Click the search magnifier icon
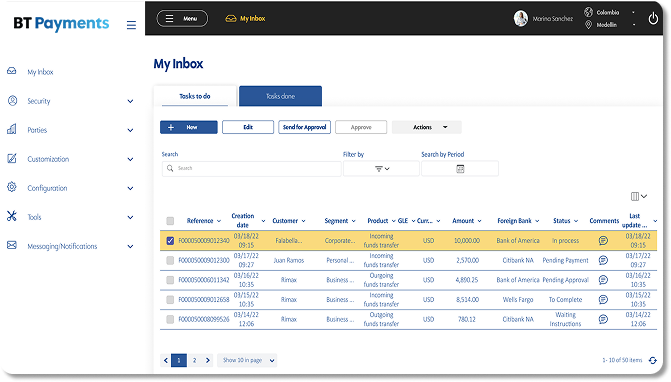671x382 pixels. tap(170, 168)
